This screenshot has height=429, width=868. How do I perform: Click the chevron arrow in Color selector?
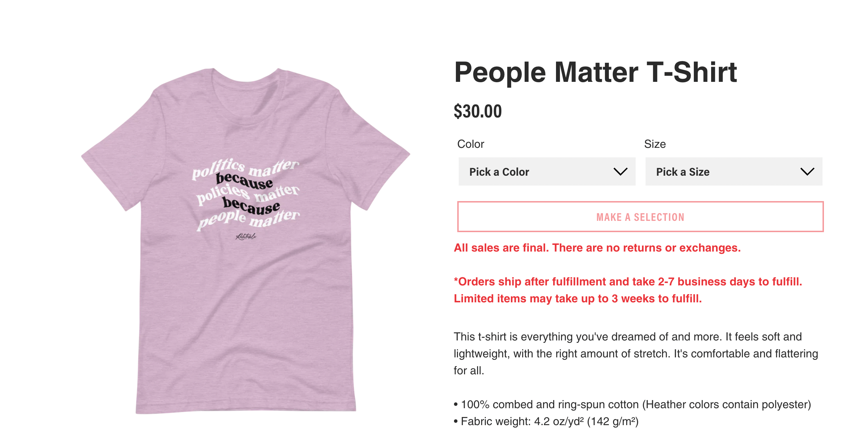point(620,171)
